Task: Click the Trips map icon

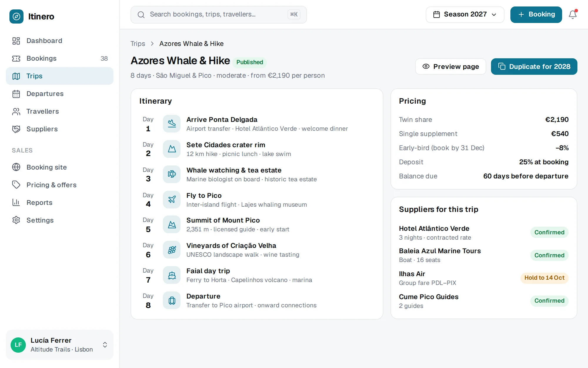Action: 16,76
